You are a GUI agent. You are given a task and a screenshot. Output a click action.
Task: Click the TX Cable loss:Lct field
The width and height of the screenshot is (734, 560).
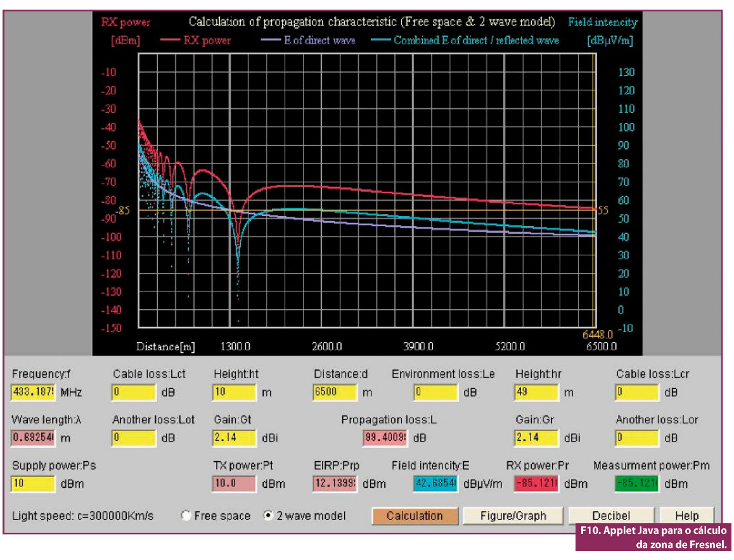click(134, 392)
